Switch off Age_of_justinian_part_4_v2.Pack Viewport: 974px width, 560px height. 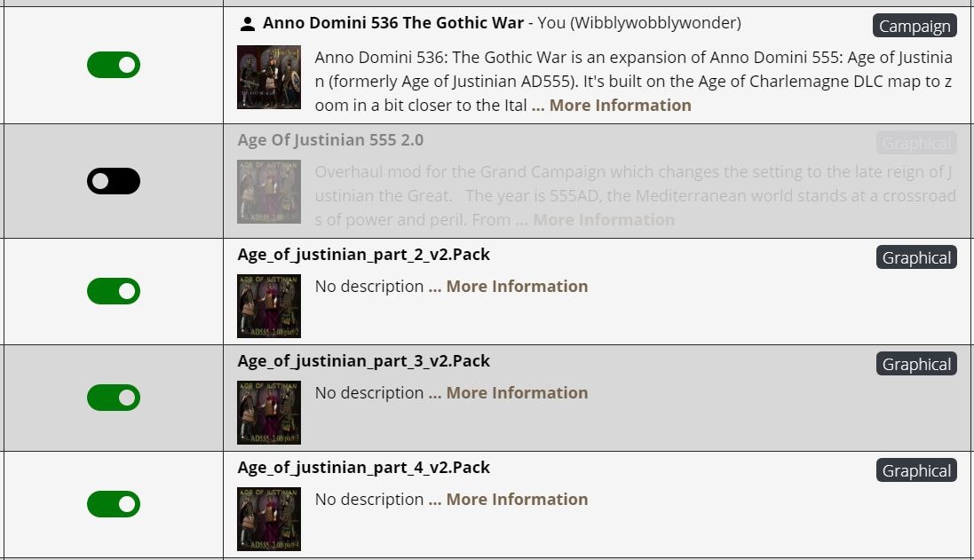(x=114, y=504)
